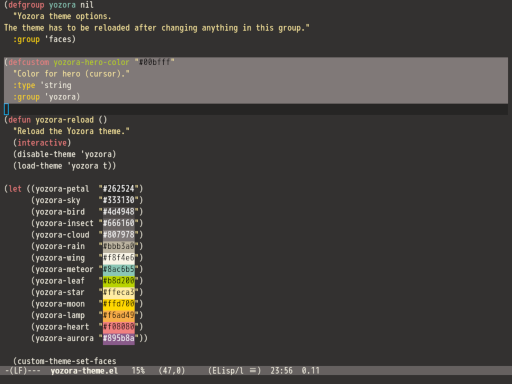Viewport: 512px width, 384px height.
Task: Click the (custom-theme-set-faces line
Action: tap(65, 361)
